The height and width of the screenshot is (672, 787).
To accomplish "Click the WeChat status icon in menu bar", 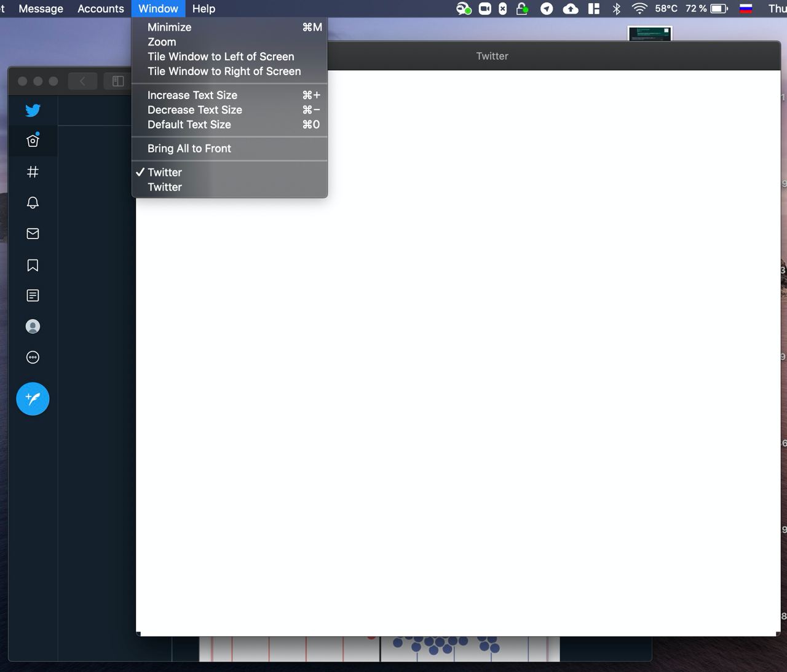I will tap(464, 9).
